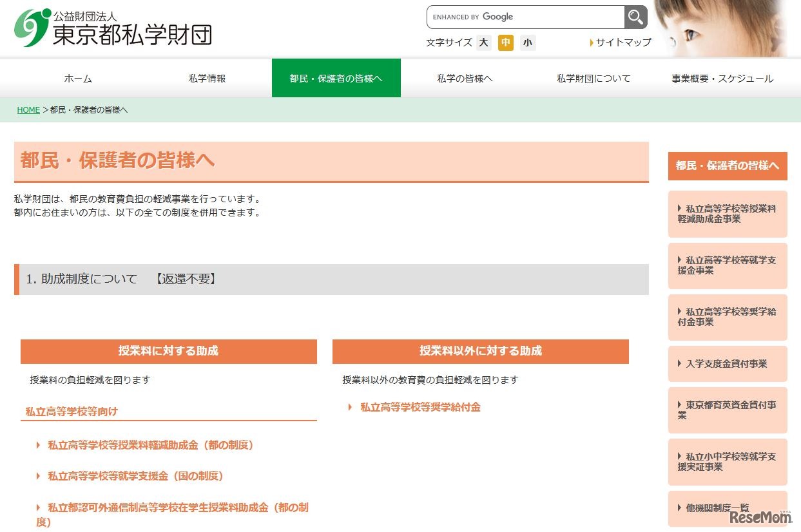This screenshot has width=801, height=532.
Task: Select 私学財団について in the navigation
Action: coord(593,78)
